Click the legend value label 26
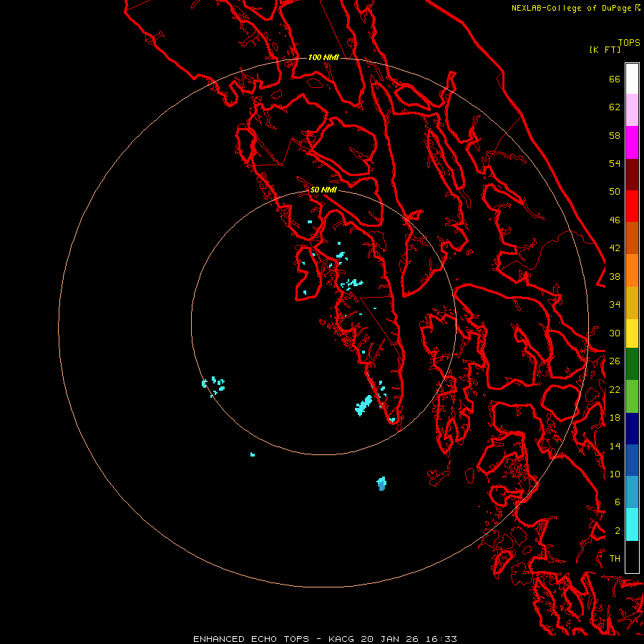644x644 pixels. point(615,361)
